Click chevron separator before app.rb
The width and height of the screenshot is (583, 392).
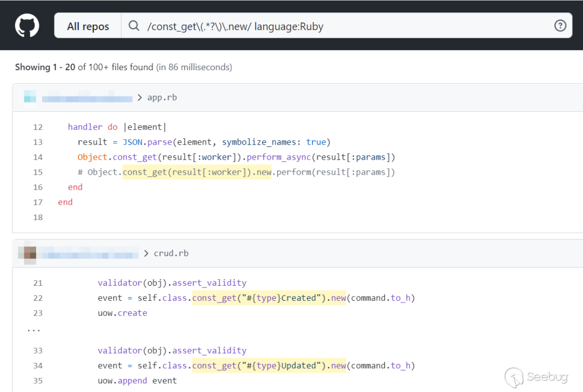point(140,98)
